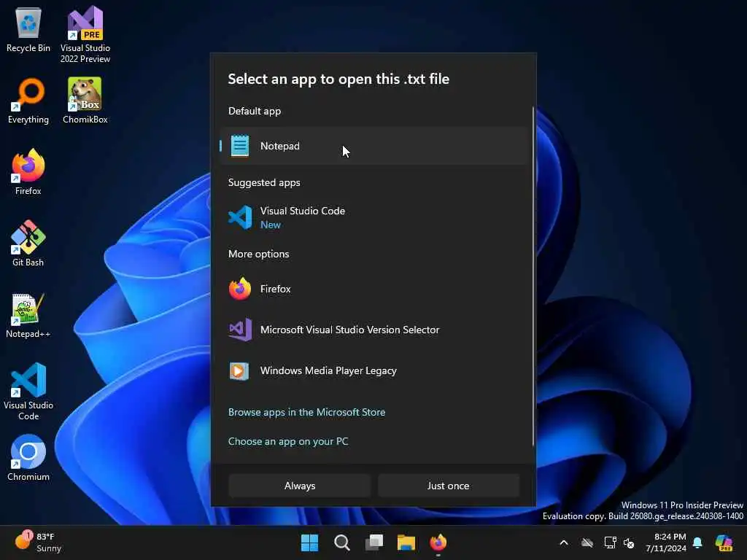747x560 pixels.
Task: Pick Firefox in the More options list
Action: [x=374, y=289]
